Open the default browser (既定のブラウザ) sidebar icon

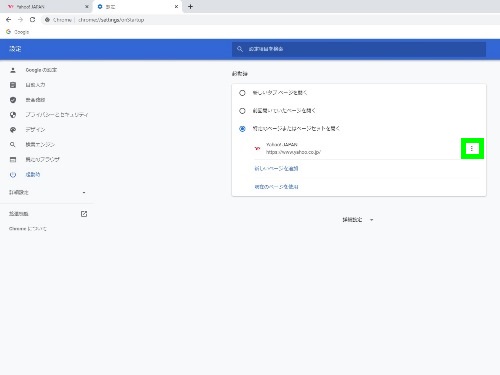coord(13,160)
